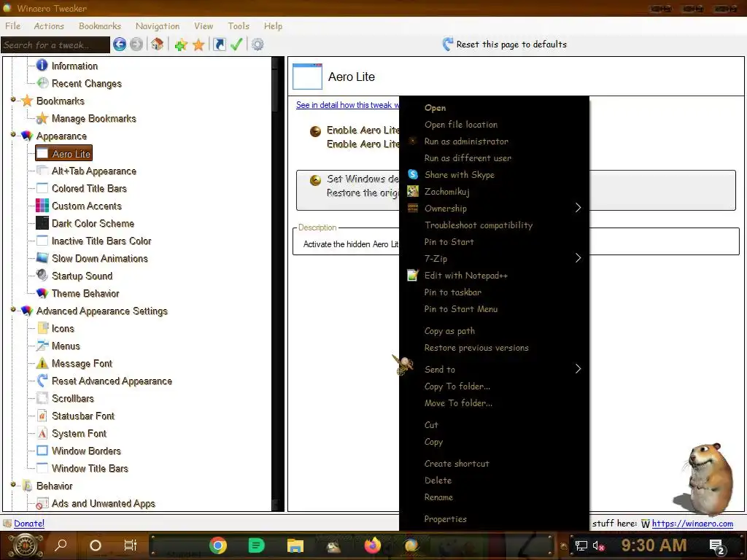The width and height of the screenshot is (747, 560).
Task: Expand the 7-Zip submenu arrow
Action: [578, 258]
